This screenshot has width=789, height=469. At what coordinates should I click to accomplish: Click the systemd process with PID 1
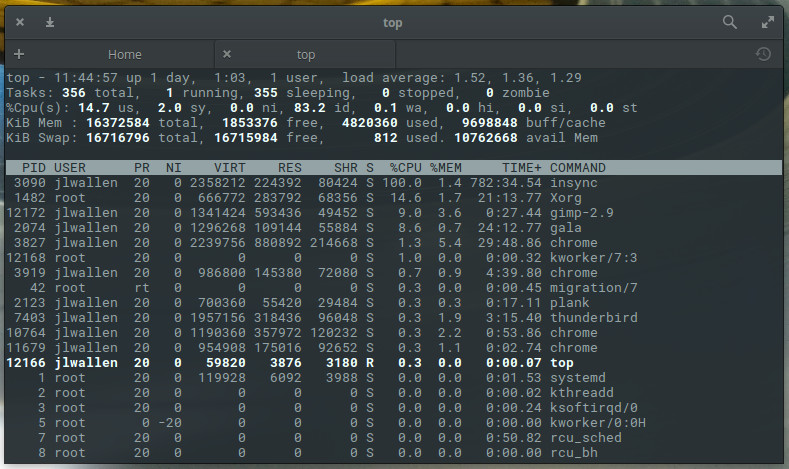point(576,378)
